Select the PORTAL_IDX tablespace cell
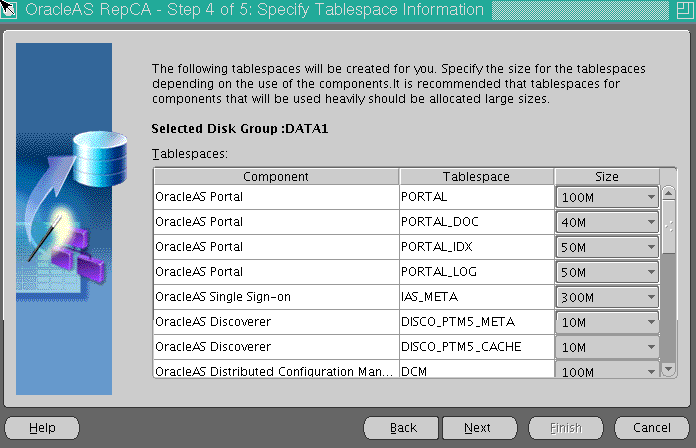 click(477, 246)
